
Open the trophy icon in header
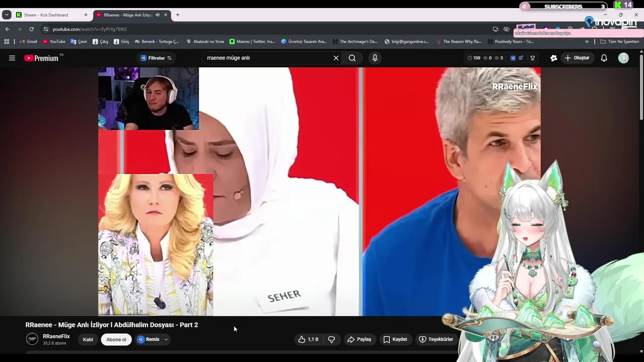tap(532, 58)
